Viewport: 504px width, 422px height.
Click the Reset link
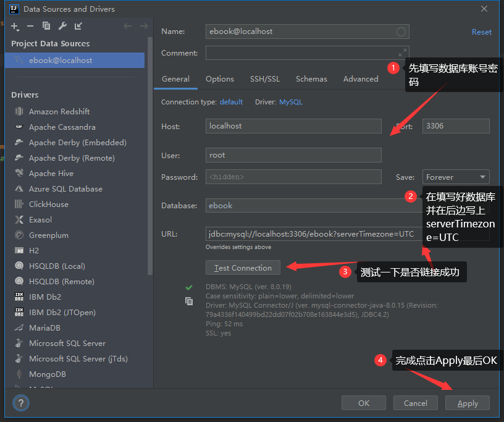[x=481, y=32]
